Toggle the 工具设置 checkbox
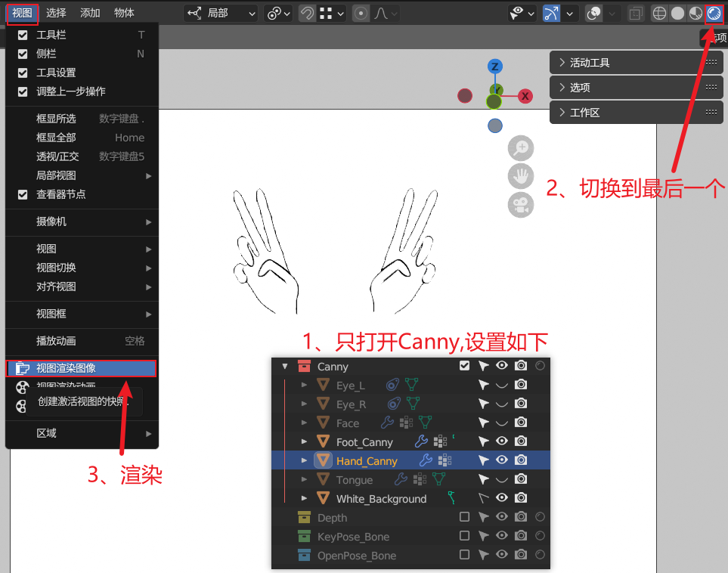This screenshot has width=728, height=573. [x=22, y=73]
